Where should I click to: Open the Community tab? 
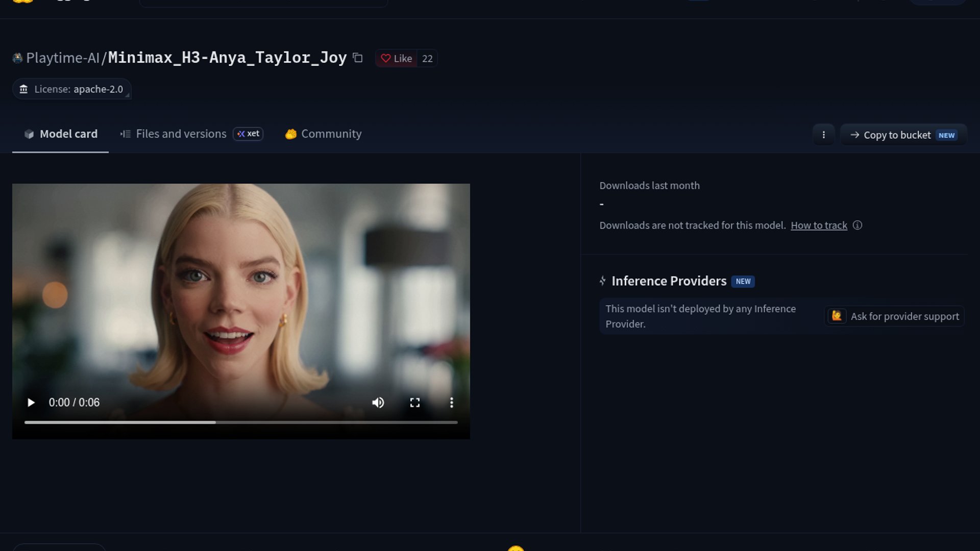[x=323, y=134]
